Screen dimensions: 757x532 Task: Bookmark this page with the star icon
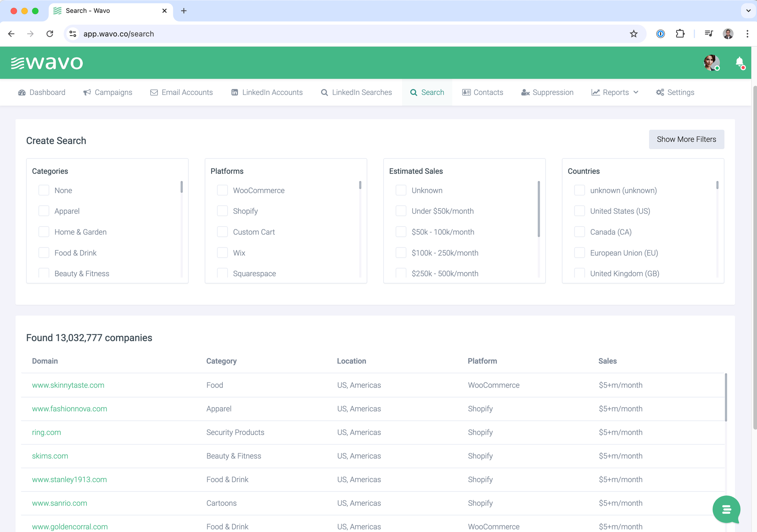[634, 34]
